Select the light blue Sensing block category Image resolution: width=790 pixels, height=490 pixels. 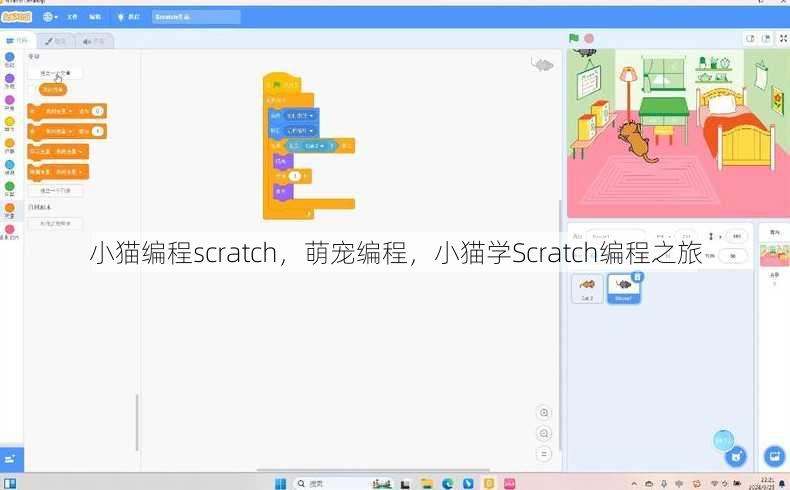(x=10, y=167)
